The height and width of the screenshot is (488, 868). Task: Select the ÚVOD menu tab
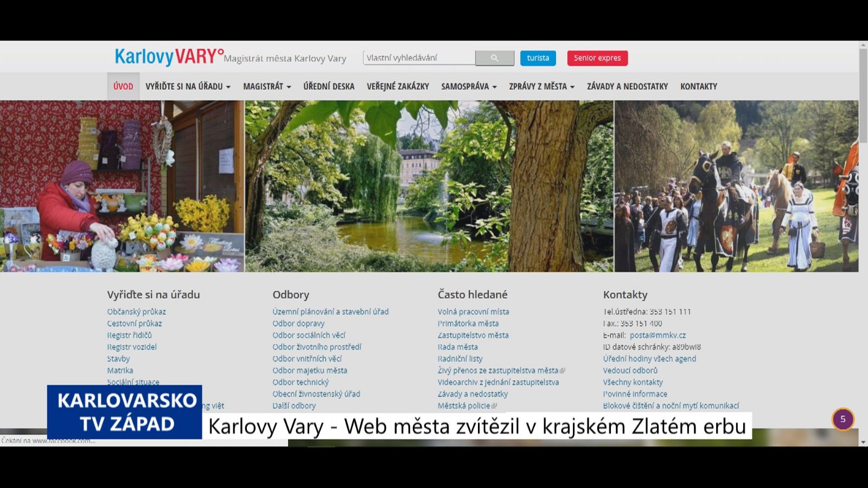coord(123,86)
